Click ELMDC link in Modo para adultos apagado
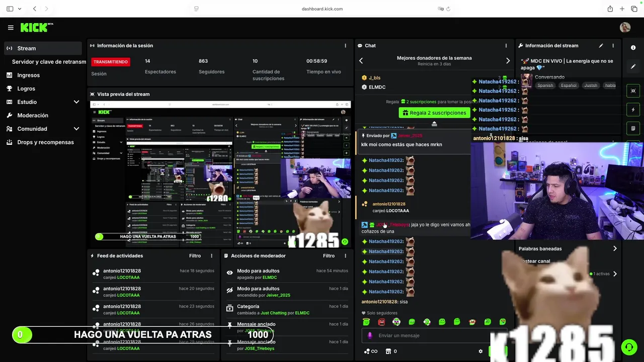 270,278
